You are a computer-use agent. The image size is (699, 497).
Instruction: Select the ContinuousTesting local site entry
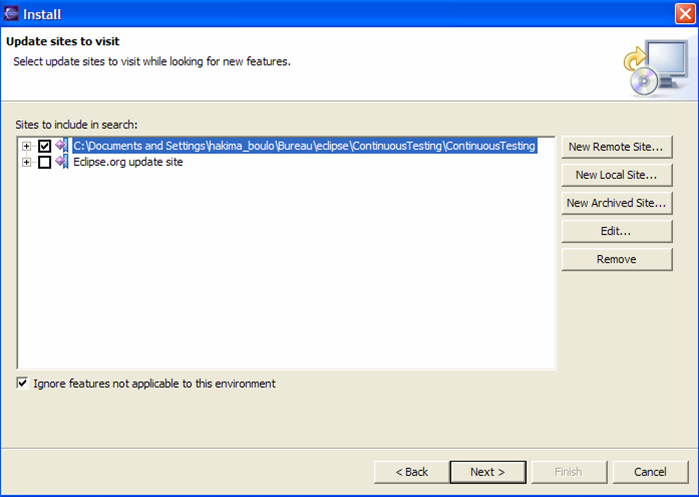pyautogui.click(x=304, y=146)
